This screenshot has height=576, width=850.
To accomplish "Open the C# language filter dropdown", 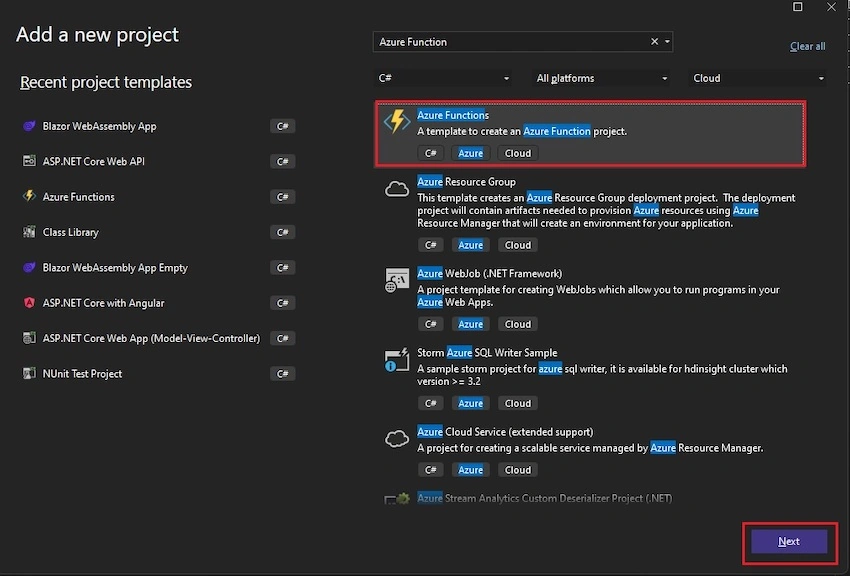I will (x=443, y=78).
